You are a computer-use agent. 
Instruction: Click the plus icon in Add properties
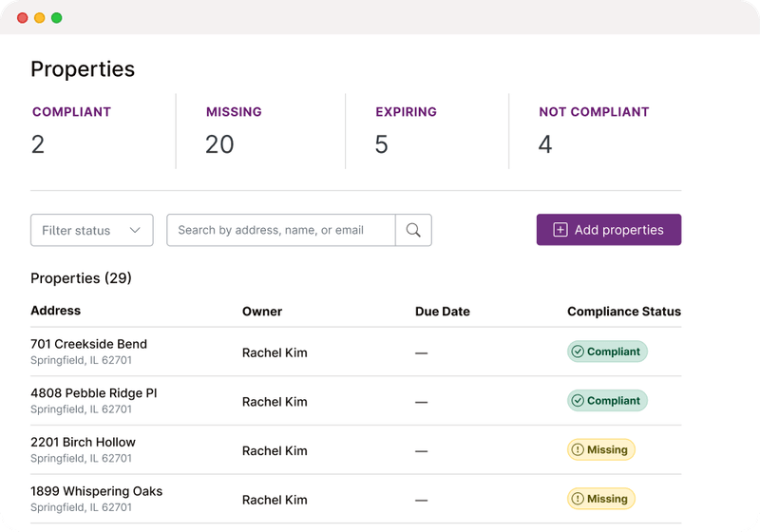pos(560,230)
